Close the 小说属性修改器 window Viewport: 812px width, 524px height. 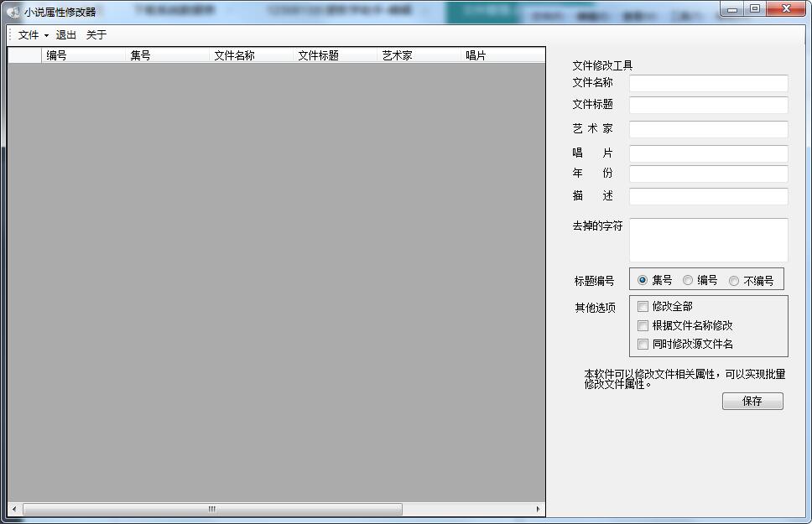[786, 9]
